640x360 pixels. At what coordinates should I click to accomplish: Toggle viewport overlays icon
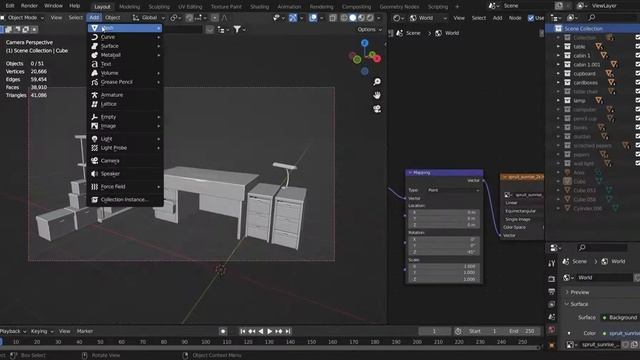pos(313,18)
